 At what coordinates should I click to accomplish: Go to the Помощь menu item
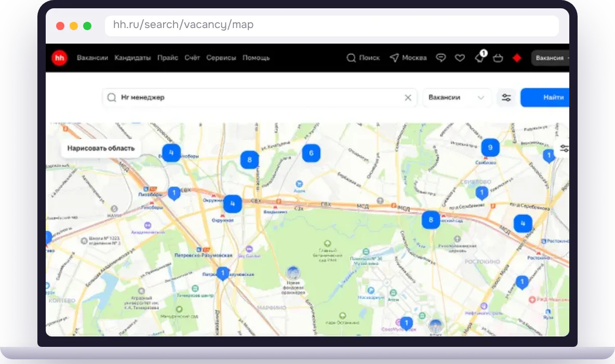[256, 58]
